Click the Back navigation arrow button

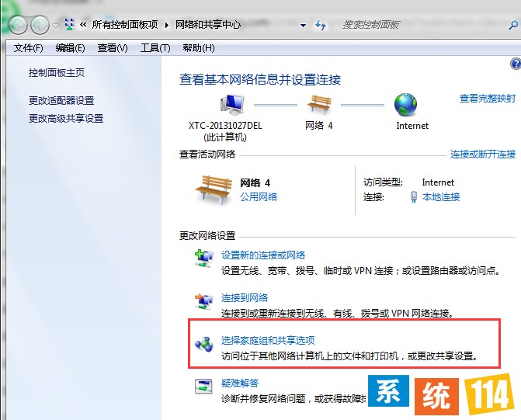click(18, 25)
